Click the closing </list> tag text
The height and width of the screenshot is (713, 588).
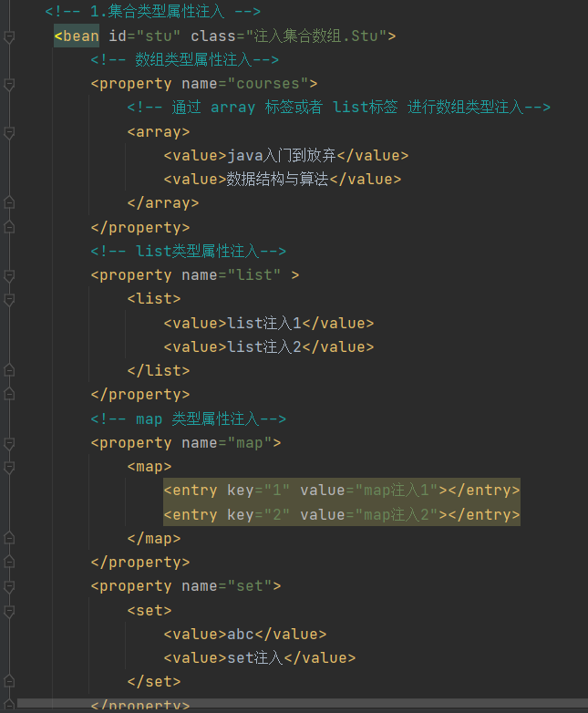159,370
